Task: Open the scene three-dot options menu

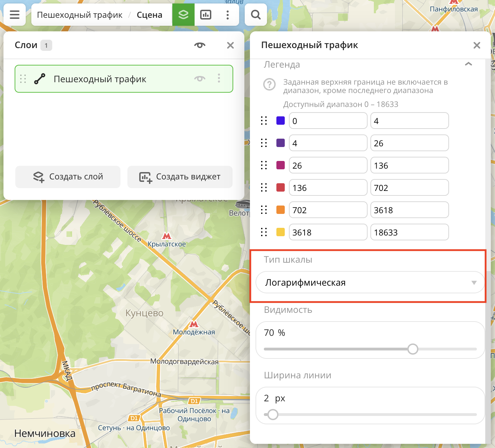Action: pos(228,15)
